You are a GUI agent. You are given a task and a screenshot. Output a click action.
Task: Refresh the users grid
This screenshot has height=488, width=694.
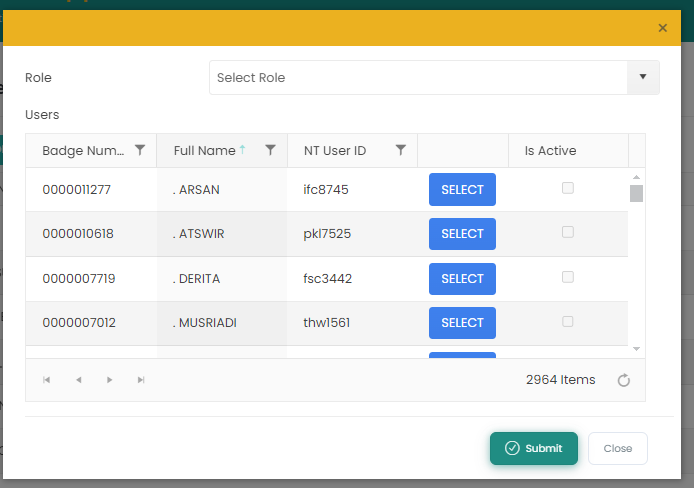624,380
